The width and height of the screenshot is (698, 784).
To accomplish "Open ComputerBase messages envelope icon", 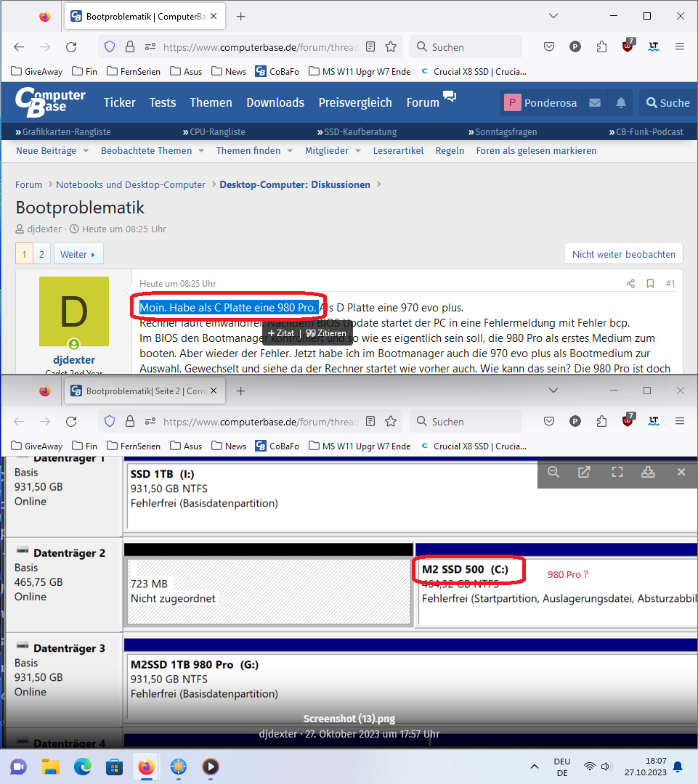I will coord(594,102).
